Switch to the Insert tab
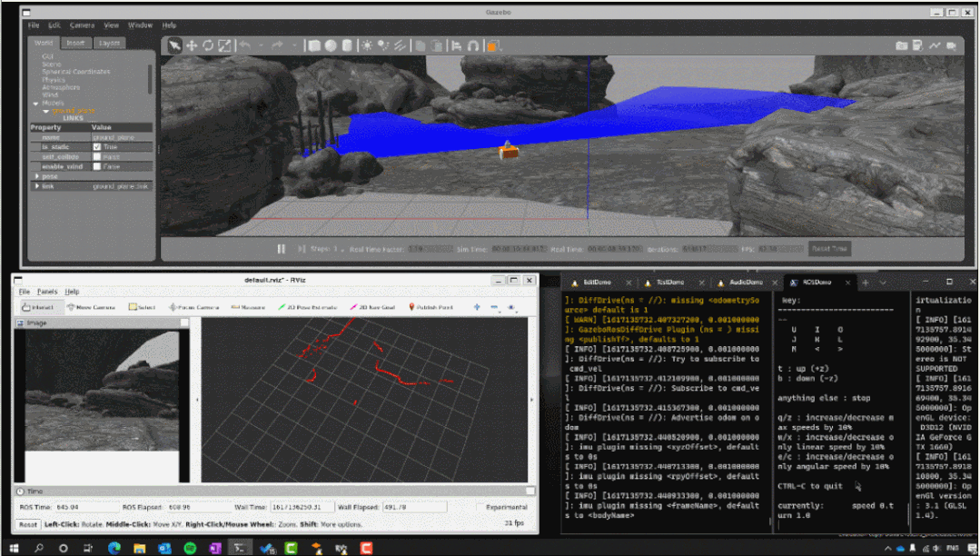The height and width of the screenshot is (556, 980). pos(75,43)
